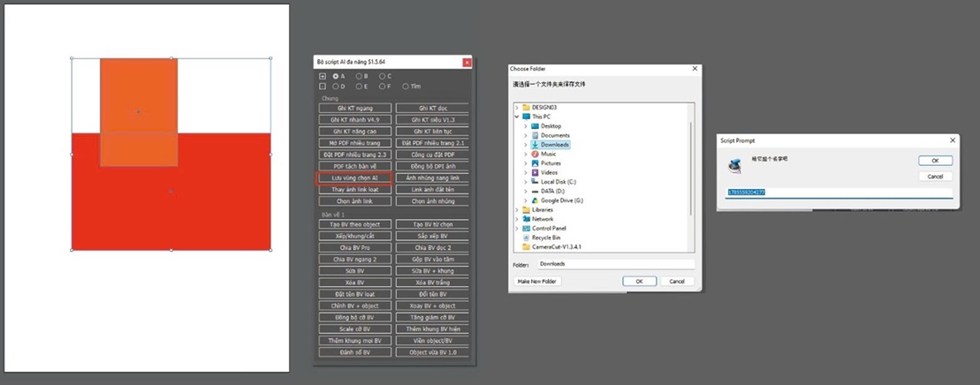
Task: Expand the Downloads folder node
Action: pos(526,145)
